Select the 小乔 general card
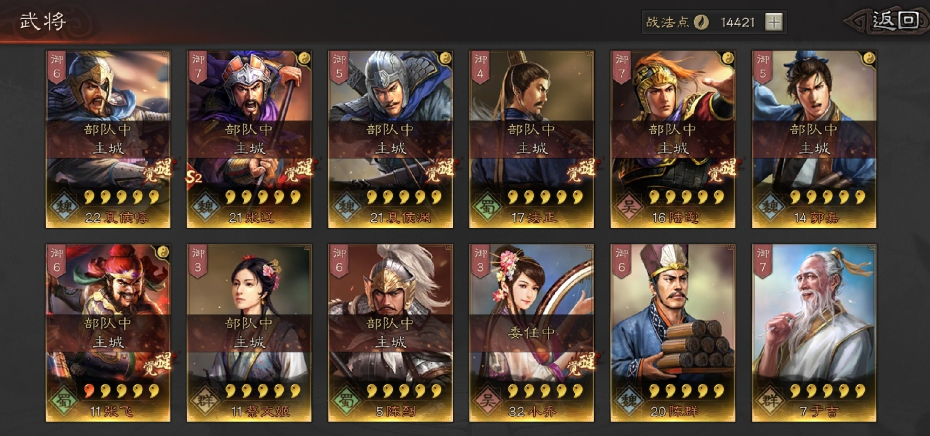 [x=532, y=333]
